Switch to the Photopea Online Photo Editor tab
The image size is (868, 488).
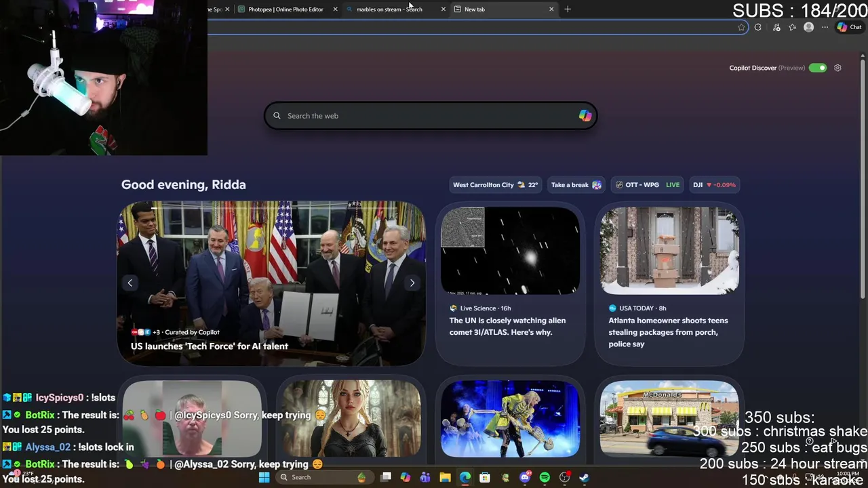[285, 9]
